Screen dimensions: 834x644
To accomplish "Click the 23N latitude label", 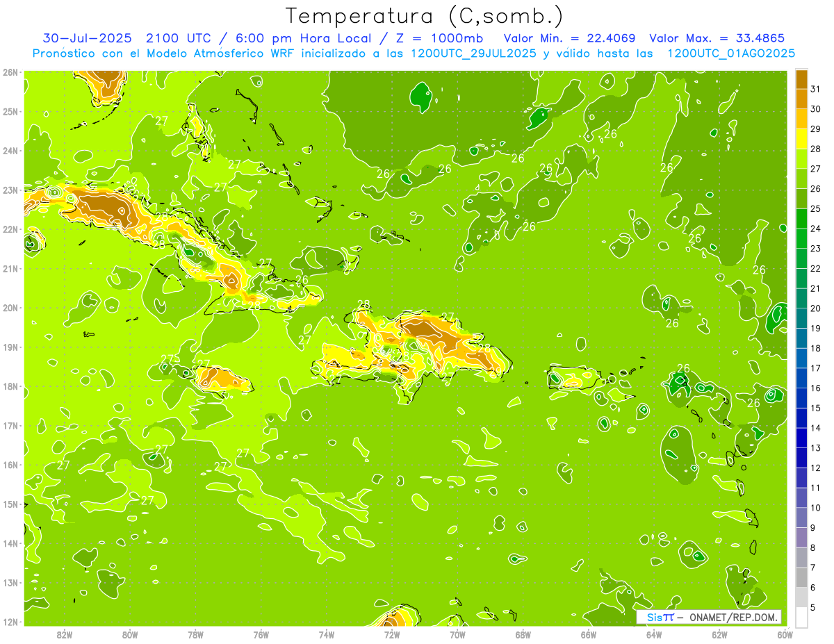I will tap(10, 190).
